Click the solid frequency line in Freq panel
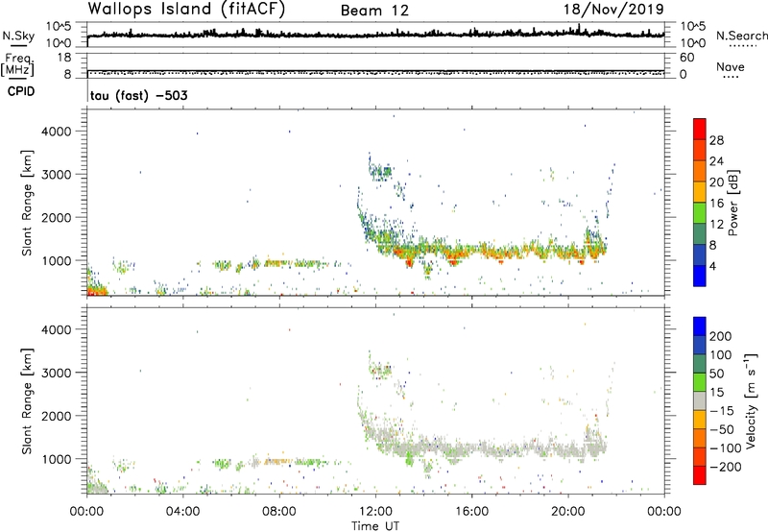 click(x=375, y=70)
